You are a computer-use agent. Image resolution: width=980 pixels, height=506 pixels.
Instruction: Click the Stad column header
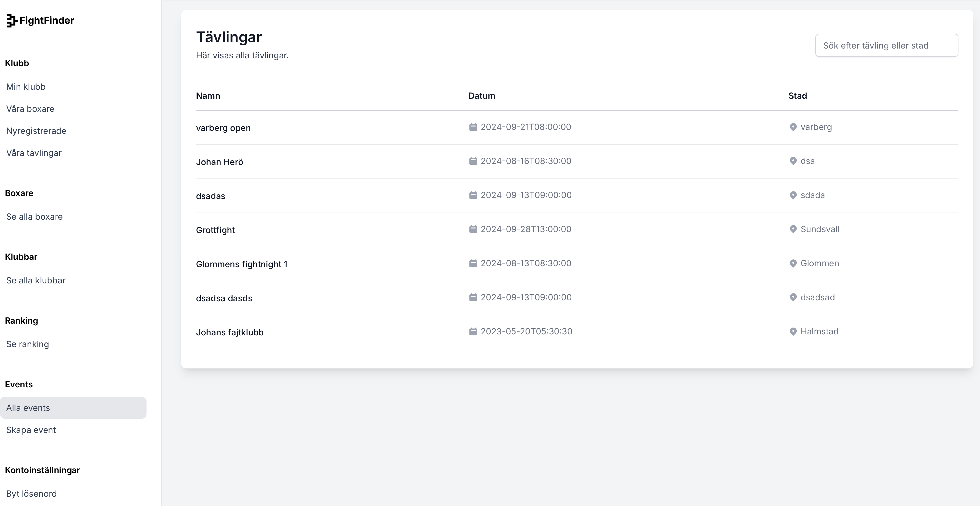coord(797,96)
